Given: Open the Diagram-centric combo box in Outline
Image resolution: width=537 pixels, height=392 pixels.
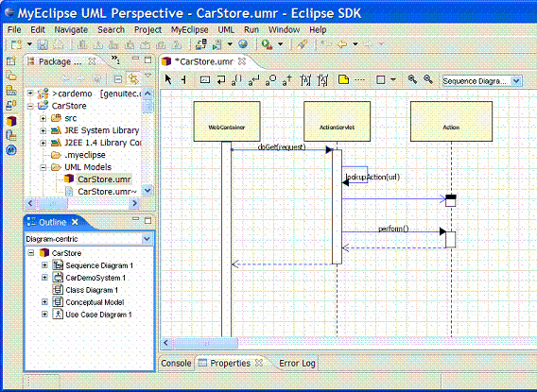Looking at the screenshot, I should click(x=89, y=239).
